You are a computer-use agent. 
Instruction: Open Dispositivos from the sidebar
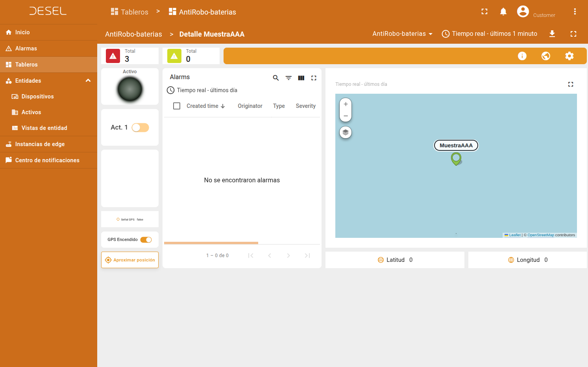pos(37,96)
